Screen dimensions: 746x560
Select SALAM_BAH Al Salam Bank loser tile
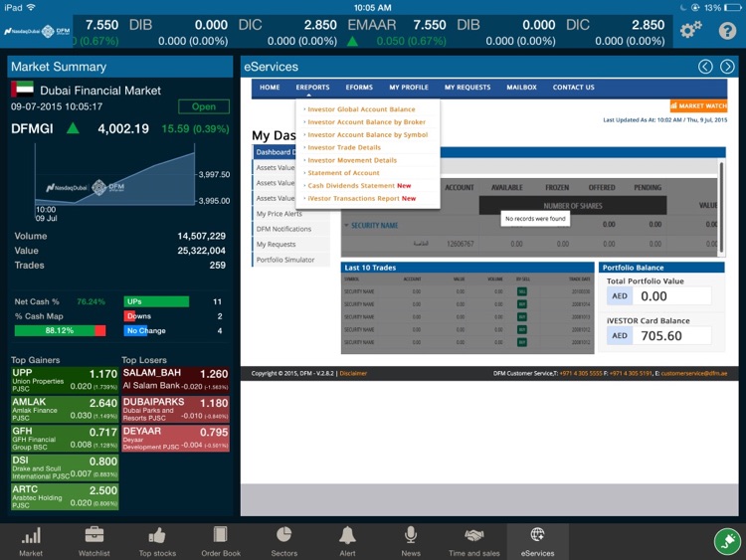pyautogui.click(x=175, y=380)
